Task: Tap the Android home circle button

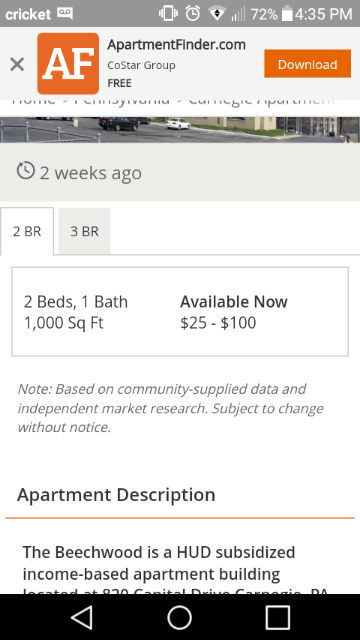Action: pyautogui.click(x=180, y=617)
